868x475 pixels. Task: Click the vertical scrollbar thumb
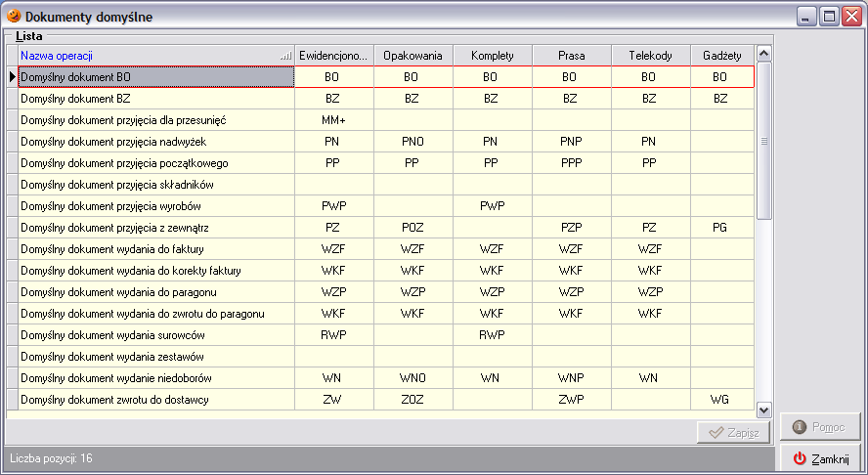click(x=764, y=141)
